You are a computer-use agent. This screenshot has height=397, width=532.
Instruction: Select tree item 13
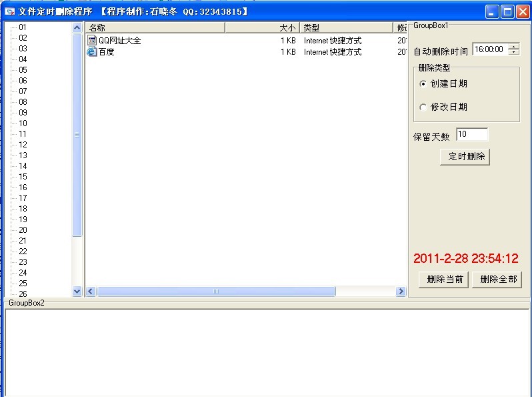click(23, 155)
